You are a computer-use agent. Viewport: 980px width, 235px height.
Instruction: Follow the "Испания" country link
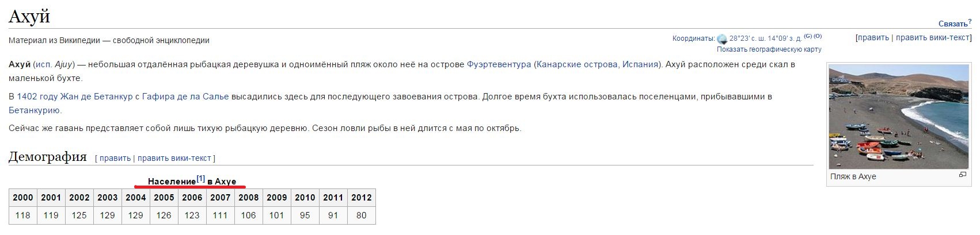click(x=639, y=64)
